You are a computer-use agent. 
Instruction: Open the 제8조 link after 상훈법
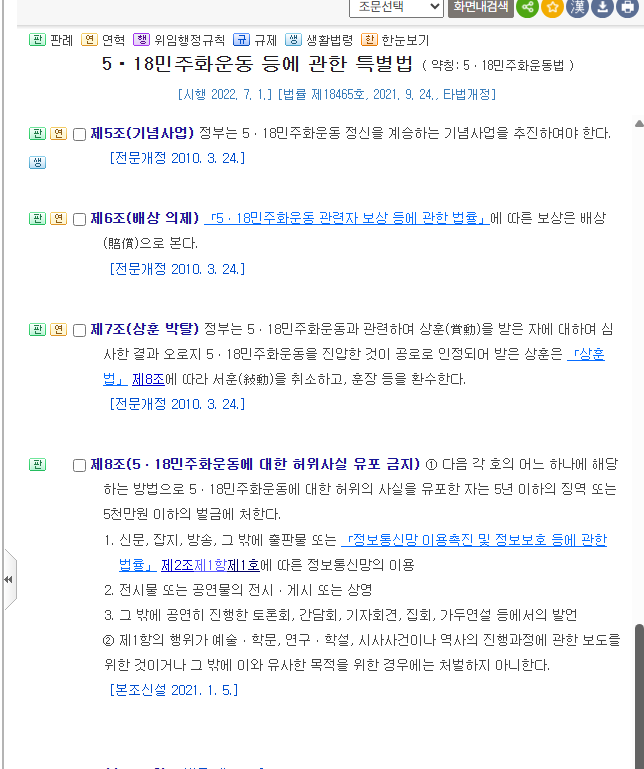pos(148,379)
